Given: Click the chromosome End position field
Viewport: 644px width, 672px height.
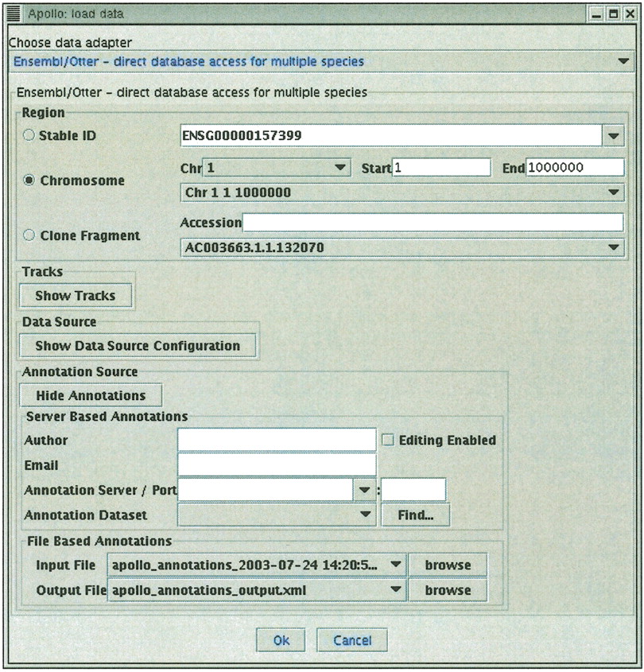Looking at the screenshot, I should pos(575,168).
